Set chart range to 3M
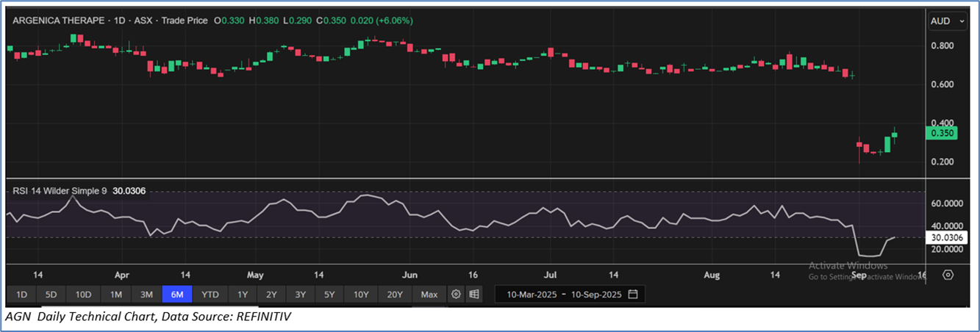980x332 pixels. [x=146, y=295]
